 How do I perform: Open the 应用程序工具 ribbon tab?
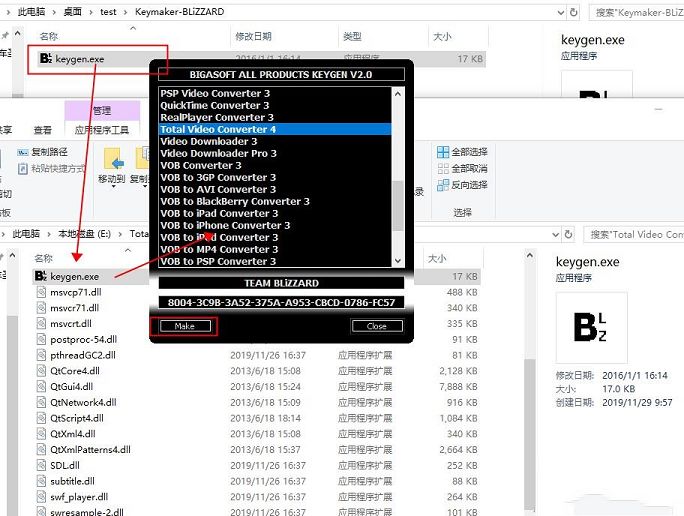[x=102, y=130]
